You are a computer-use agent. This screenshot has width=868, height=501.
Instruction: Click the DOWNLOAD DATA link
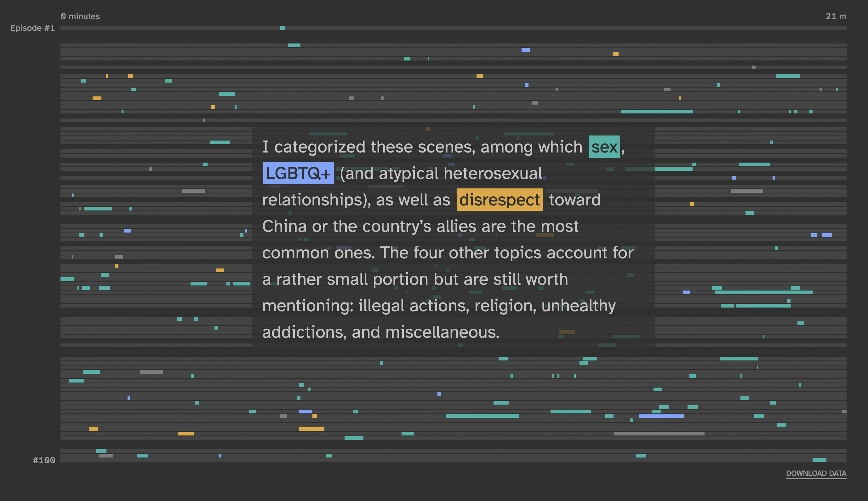tap(816, 473)
